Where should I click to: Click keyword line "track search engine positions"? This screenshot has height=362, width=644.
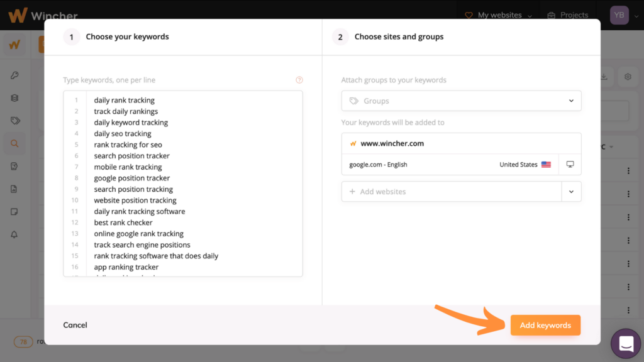click(142, 244)
